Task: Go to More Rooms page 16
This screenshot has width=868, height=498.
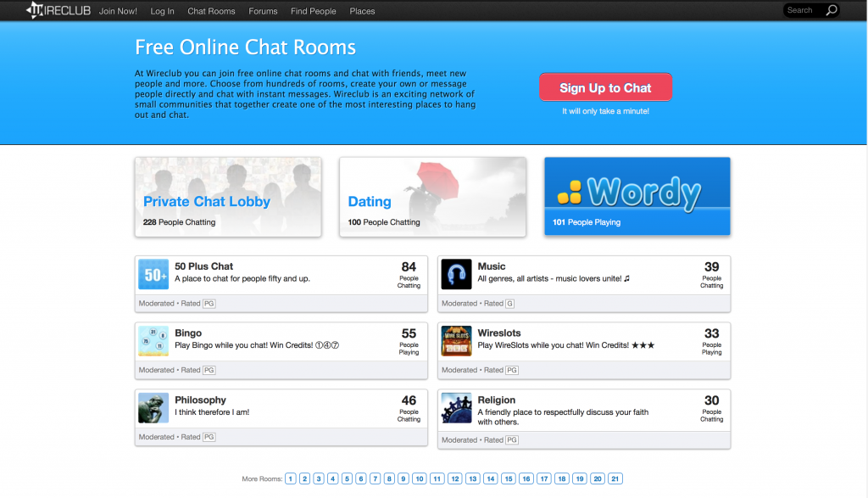Action: click(526, 478)
